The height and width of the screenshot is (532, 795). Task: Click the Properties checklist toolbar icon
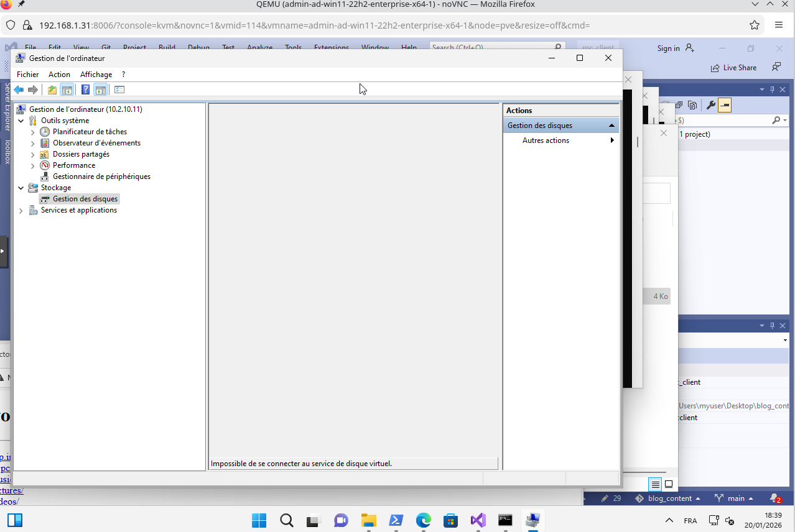pyautogui.click(x=119, y=90)
